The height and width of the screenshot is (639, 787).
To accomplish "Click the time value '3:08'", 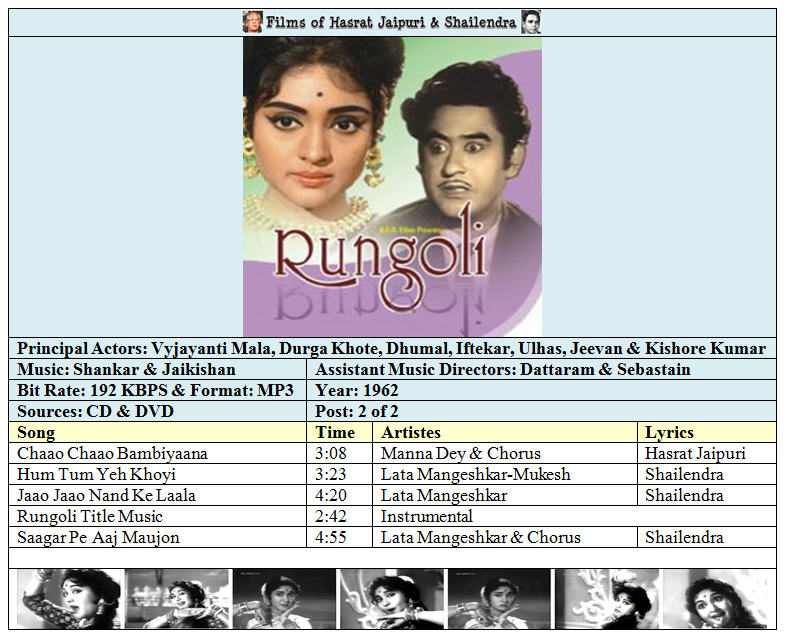I will [331, 453].
